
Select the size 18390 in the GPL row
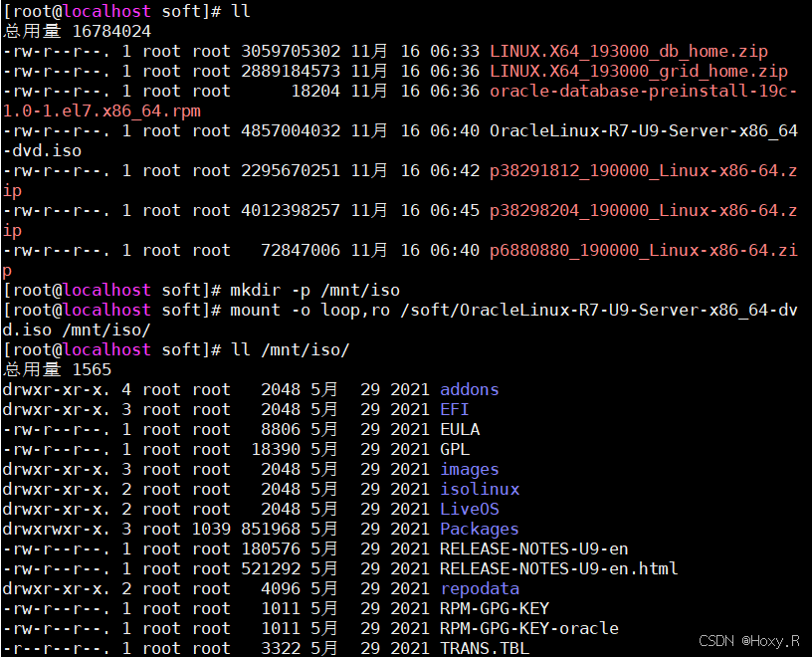[x=276, y=450]
